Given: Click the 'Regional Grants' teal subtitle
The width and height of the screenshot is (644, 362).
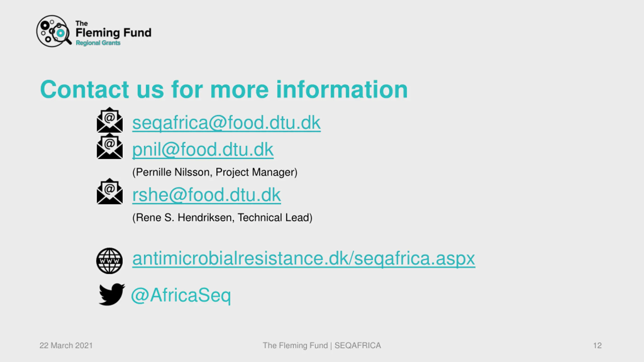Looking at the screenshot, I should pyautogui.click(x=98, y=43).
